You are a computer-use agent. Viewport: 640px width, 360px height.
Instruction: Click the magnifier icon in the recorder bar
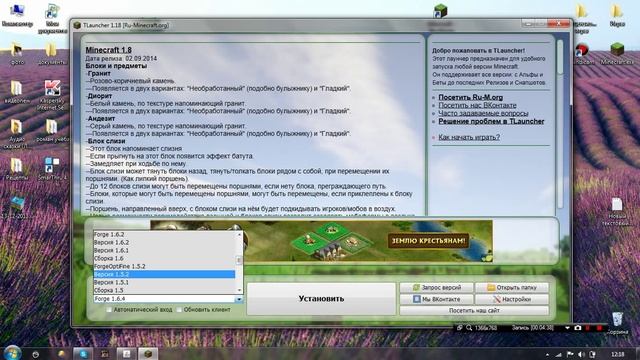click(x=469, y=328)
